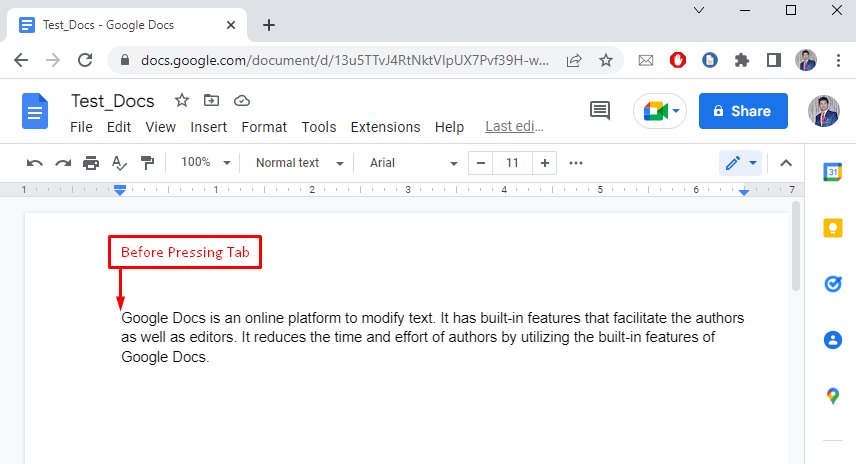Viewport: 856px width, 464px height.
Task: Hide the menus with the up chevron
Action: pyautogui.click(x=786, y=163)
